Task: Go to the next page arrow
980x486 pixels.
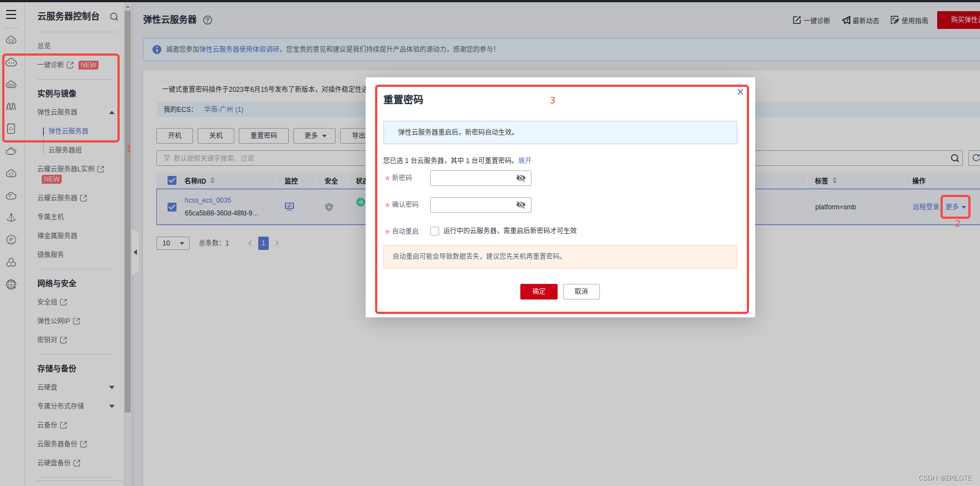Action: pyautogui.click(x=277, y=243)
